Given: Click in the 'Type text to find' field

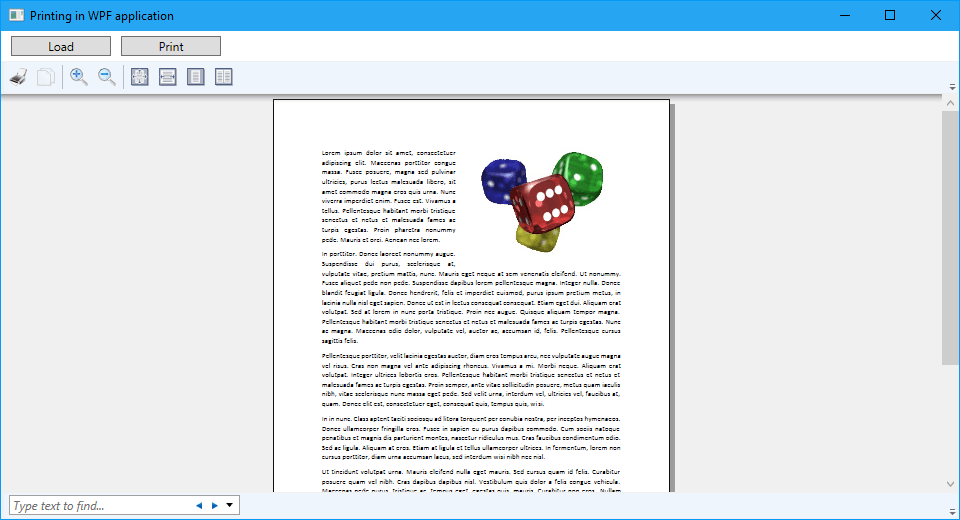Looking at the screenshot, I should [x=100, y=506].
